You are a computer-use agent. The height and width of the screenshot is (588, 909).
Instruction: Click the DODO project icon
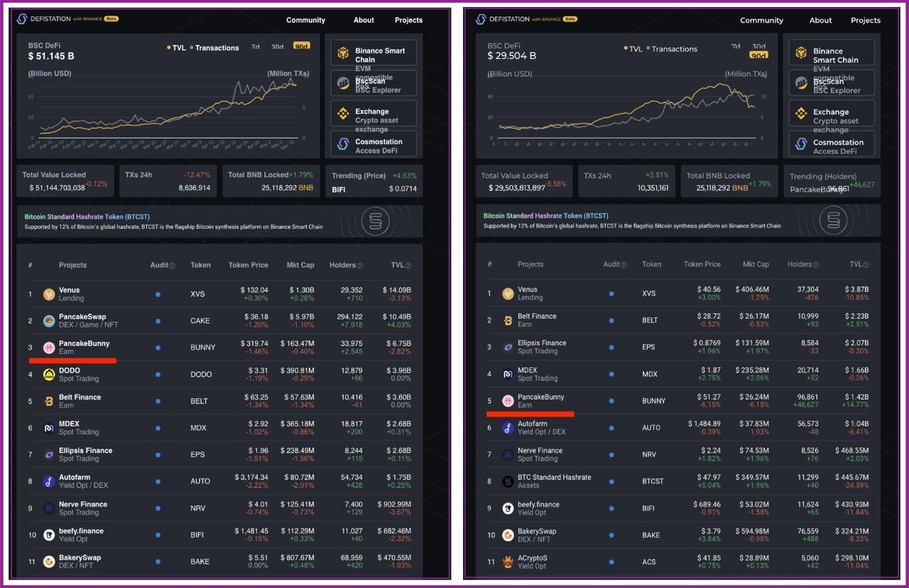pyautogui.click(x=49, y=374)
